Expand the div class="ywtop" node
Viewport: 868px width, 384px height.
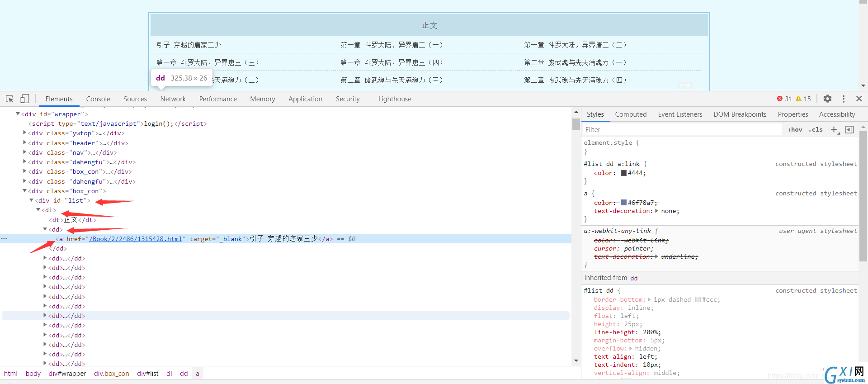click(x=24, y=133)
